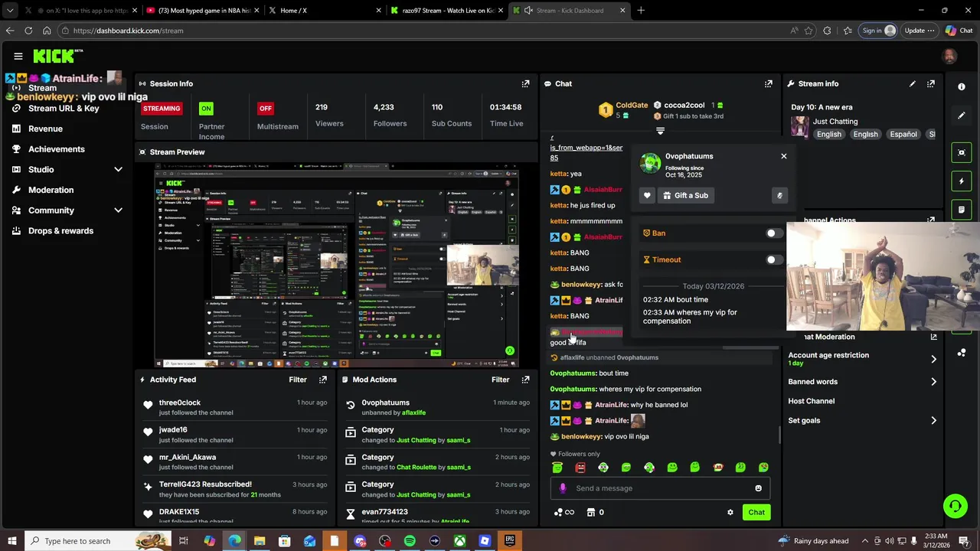Click the heart button on the user card
The height and width of the screenshot is (551, 980).
click(x=647, y=195)
